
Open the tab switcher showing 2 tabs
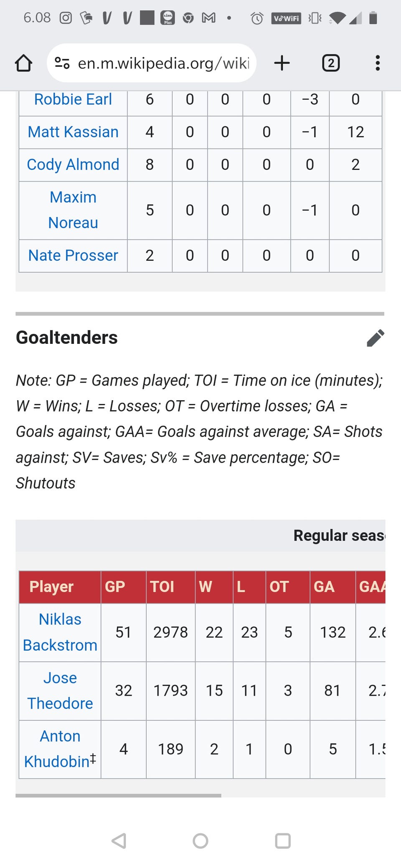[331, 63]
